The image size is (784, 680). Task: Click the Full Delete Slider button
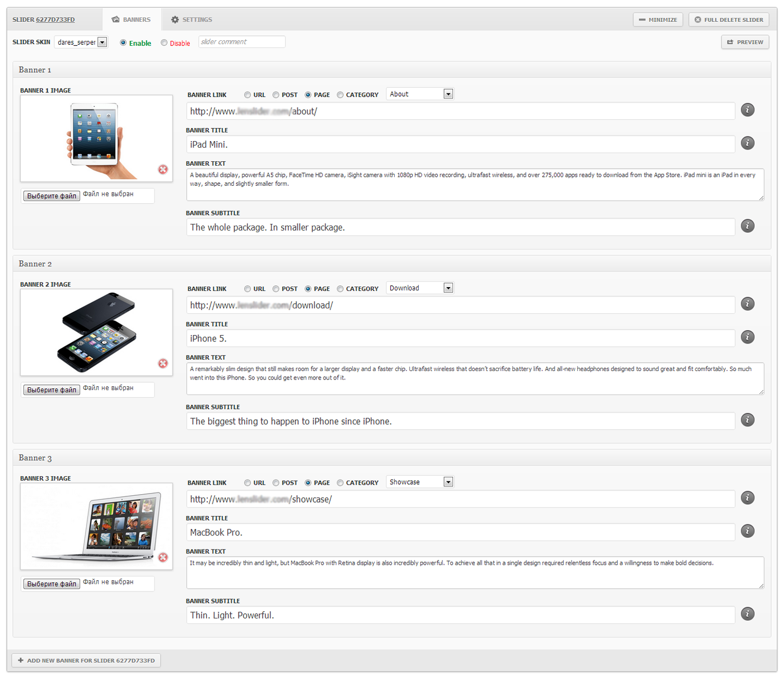[729, 20]
